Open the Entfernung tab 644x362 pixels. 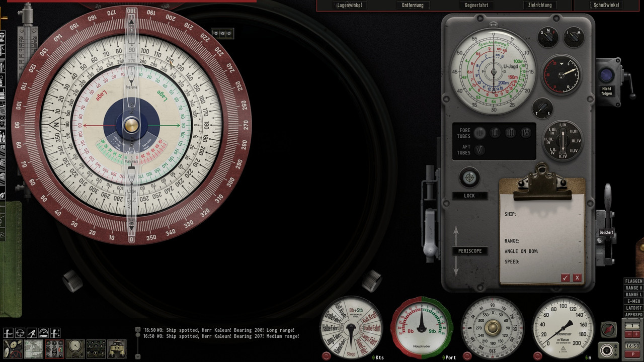pos(413,5)
